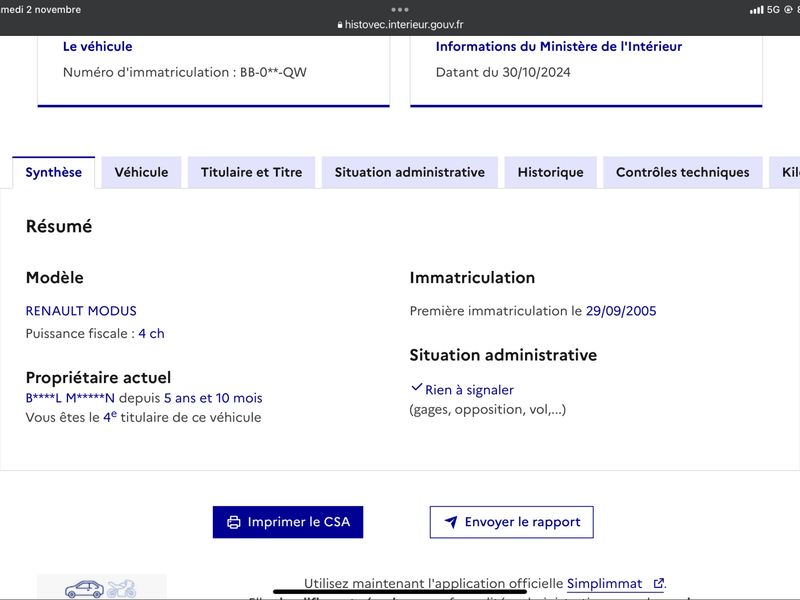Click the checkmark icon near Rien à signaler
The width and height of the screenshot is (800, 600).
click(416, 387)
